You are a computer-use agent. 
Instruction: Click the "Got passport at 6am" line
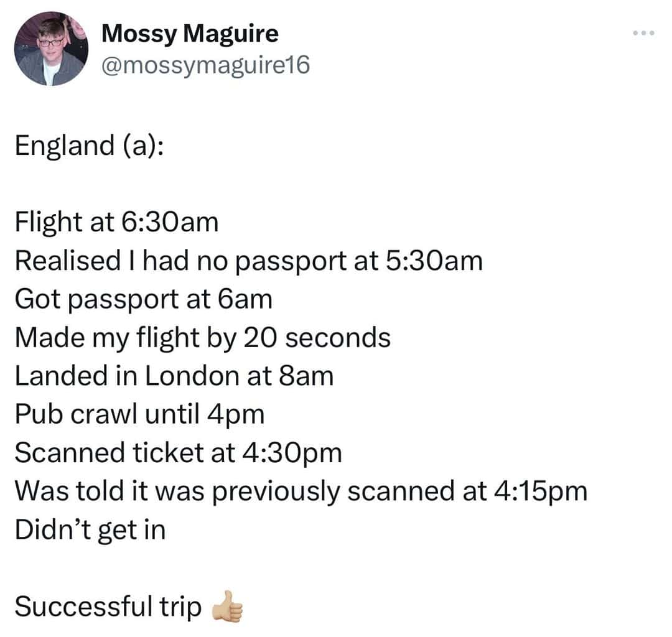click(x=144, y=299)
